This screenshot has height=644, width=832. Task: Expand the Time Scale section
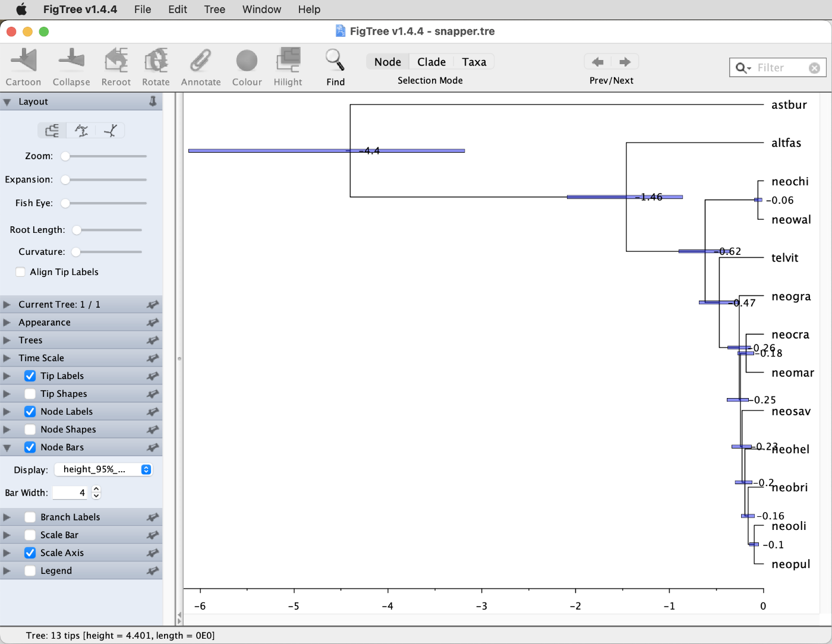[x=7, y=358]
